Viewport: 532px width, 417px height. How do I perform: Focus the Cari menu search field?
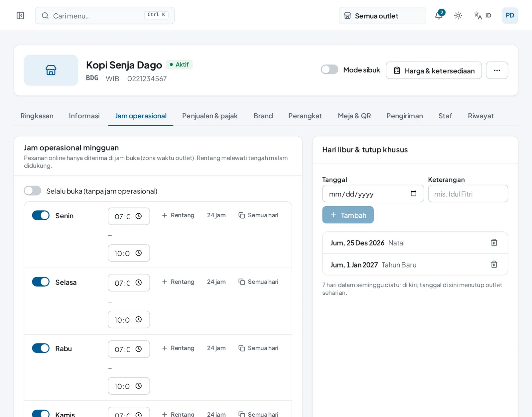point(105,16)
